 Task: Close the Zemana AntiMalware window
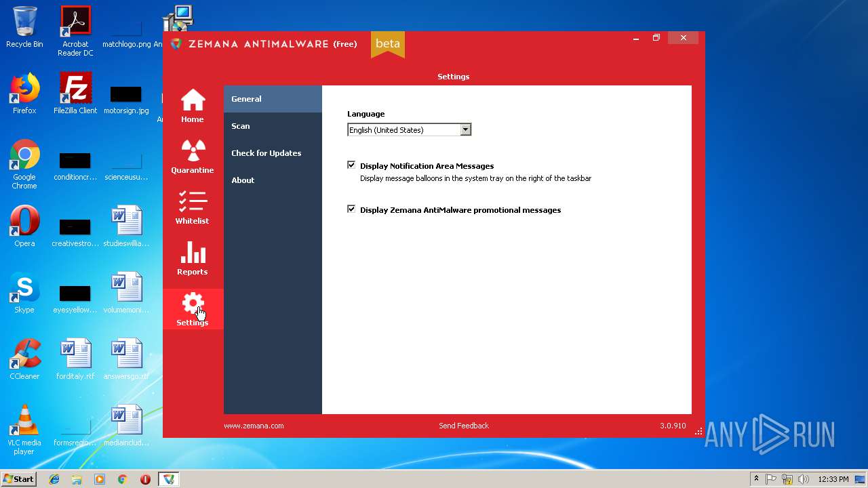click(684, 38)
